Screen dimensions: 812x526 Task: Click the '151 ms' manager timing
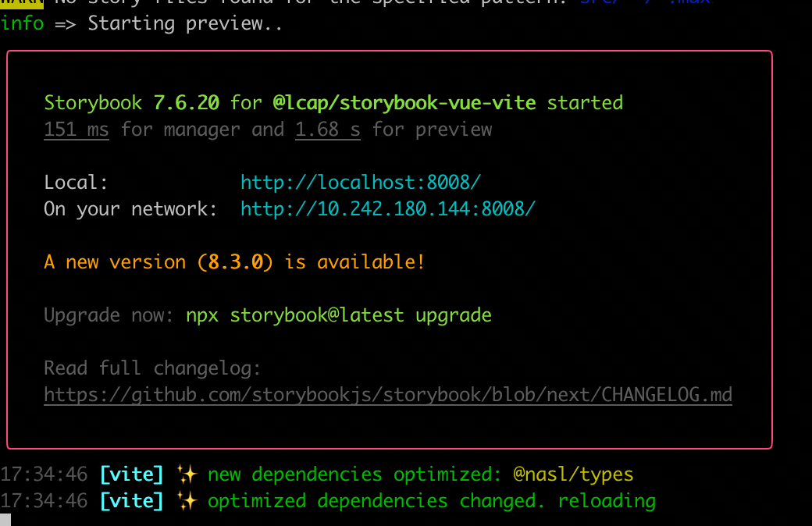[x=77, y=130]
